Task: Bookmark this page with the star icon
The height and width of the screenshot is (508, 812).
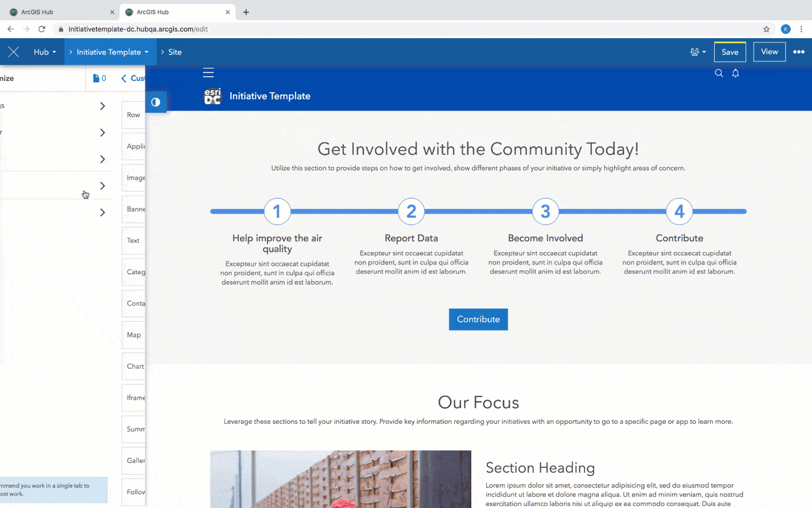Action: 766,29
